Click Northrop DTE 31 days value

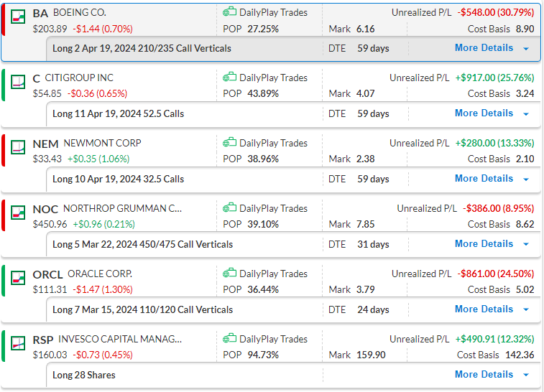click(x=373, y=244)
